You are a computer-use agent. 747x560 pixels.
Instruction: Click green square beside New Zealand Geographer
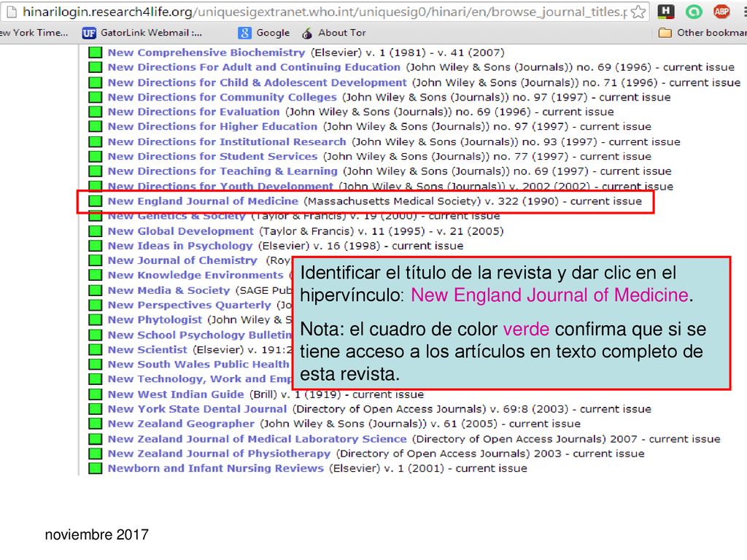click(x=96, y=424)
